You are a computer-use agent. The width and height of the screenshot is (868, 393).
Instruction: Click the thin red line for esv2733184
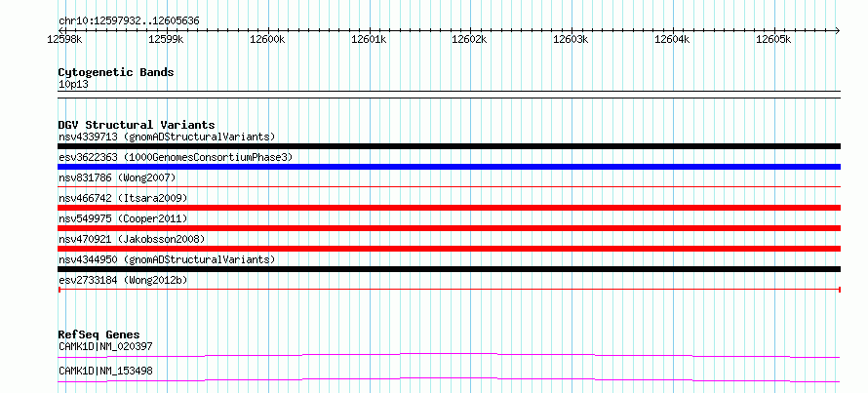pos(449,290)
